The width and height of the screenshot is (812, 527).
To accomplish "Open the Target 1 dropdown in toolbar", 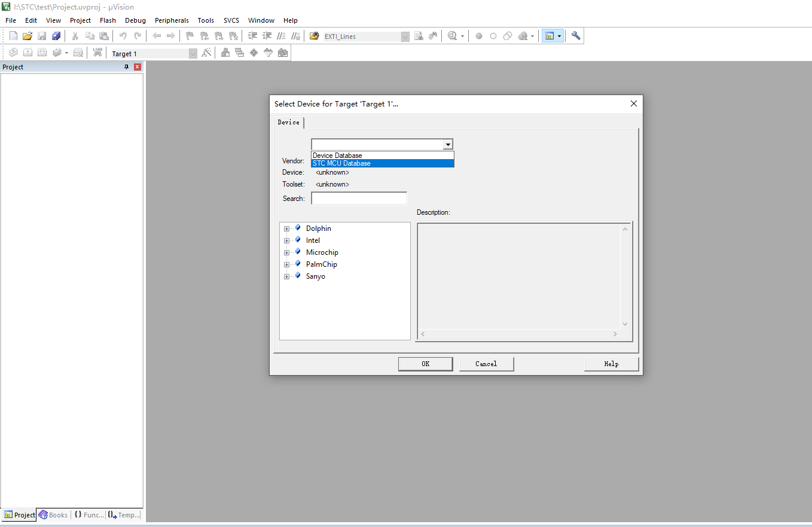I will [x=193, y=53].
